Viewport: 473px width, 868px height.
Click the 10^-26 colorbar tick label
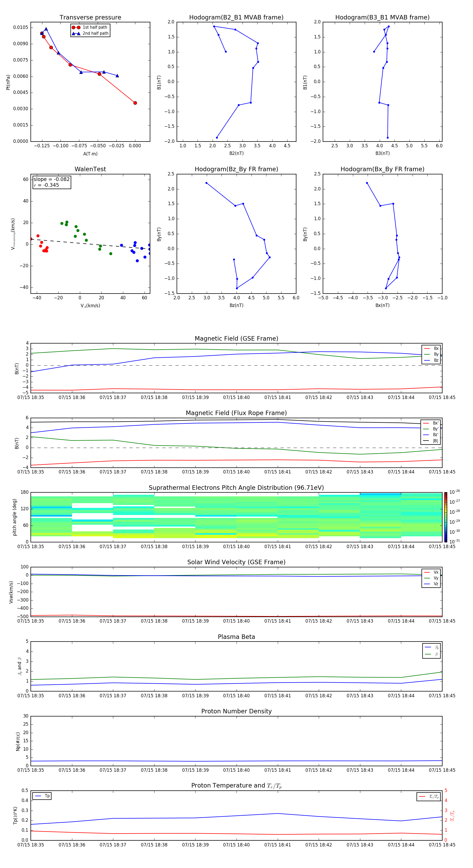pos(455,492)
